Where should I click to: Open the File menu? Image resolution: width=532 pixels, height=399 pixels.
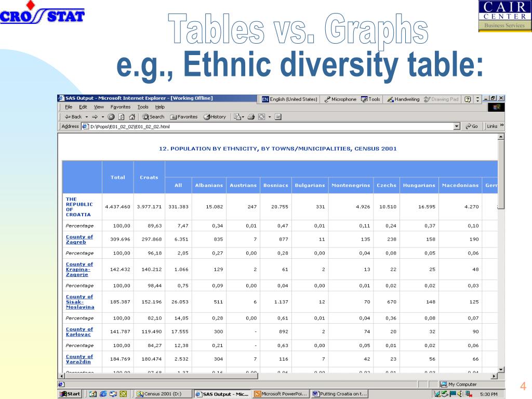(69, 107)
